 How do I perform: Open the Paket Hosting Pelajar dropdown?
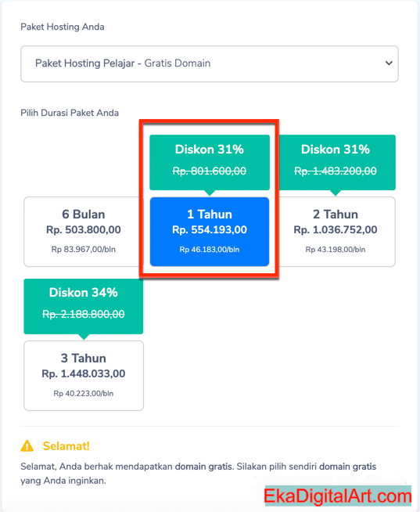click(x=209, y=63)
